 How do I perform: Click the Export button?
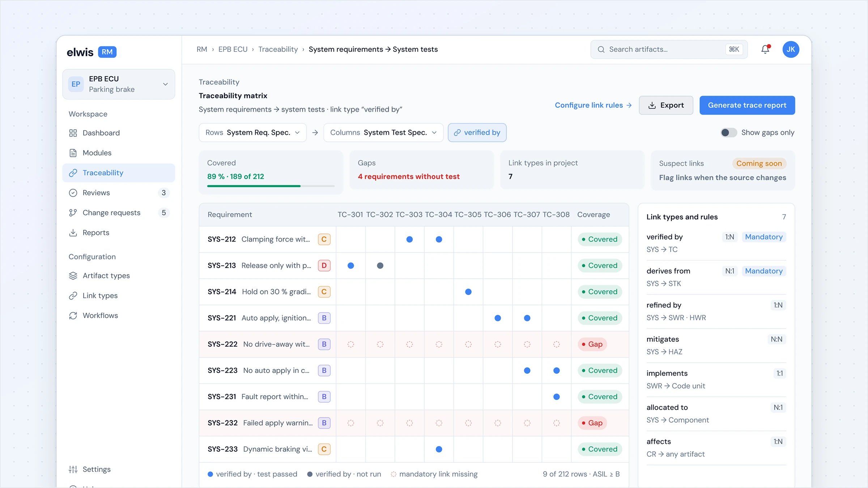tap(666, 105)
